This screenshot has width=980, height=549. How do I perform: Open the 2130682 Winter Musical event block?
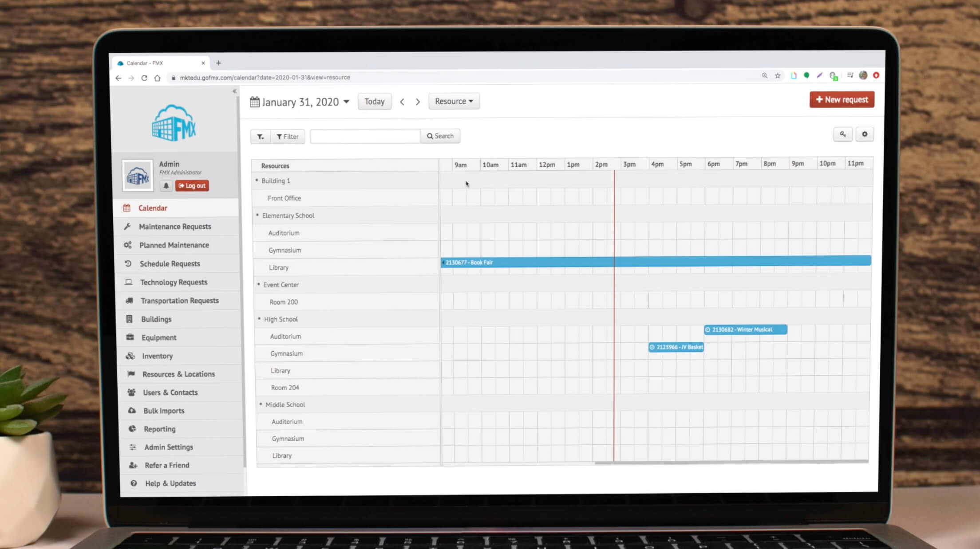tap(745, 329)
